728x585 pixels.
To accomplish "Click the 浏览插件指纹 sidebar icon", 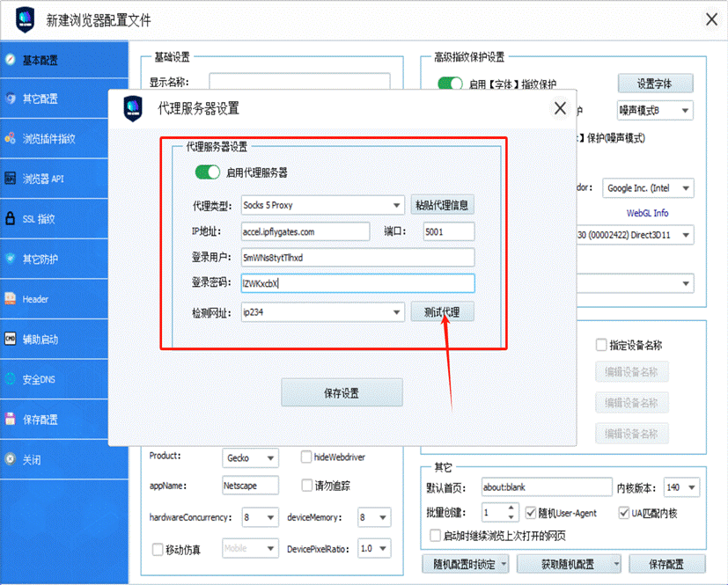I will tap(11, 138).
